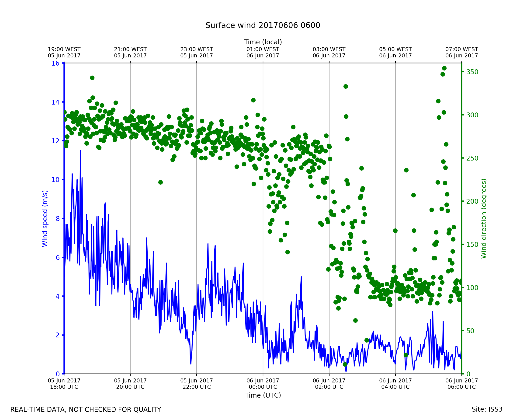Click the 19:00 WEST 05-Jun-2017 tick label
This screenshot has width=513, height=420.
(x=64, y=52)
